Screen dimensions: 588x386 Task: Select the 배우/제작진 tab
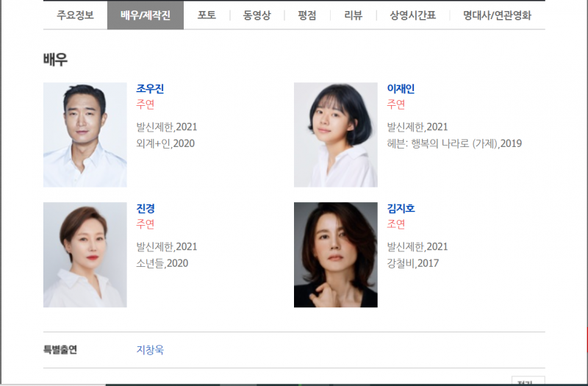[x=146, y=15]
